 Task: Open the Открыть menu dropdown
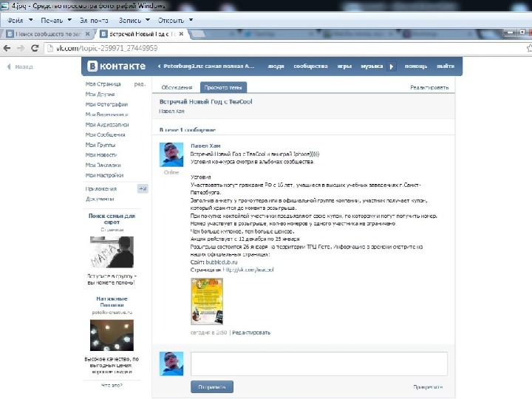[x=175, y=21]
